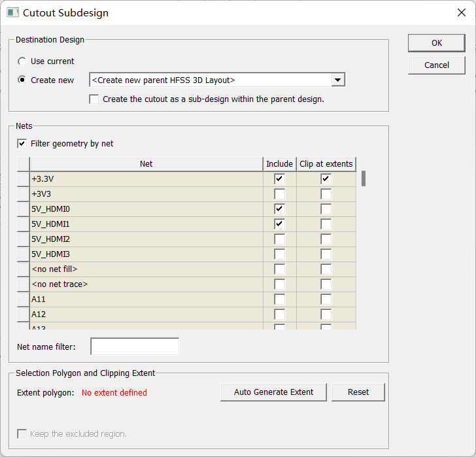Toggle Clip at extents for +3.3V

pos(326,178)
